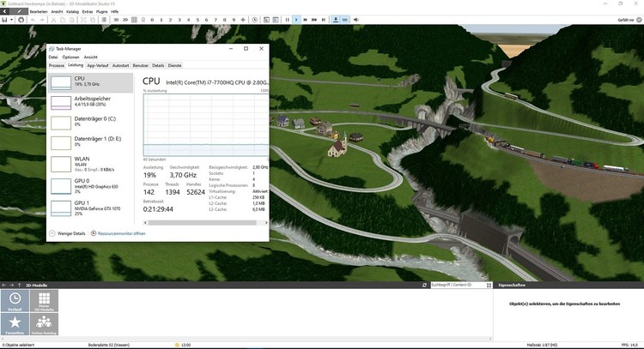Switch to the Autostart tab in Task-Manager

pos(120,65)
